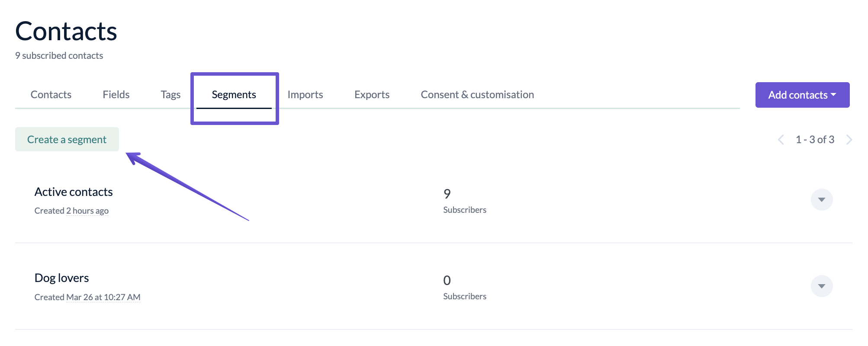Click 'Created Mar 26 at 10:27 AM' timestamp
868x346 pixels.
[x=87, y=297]
